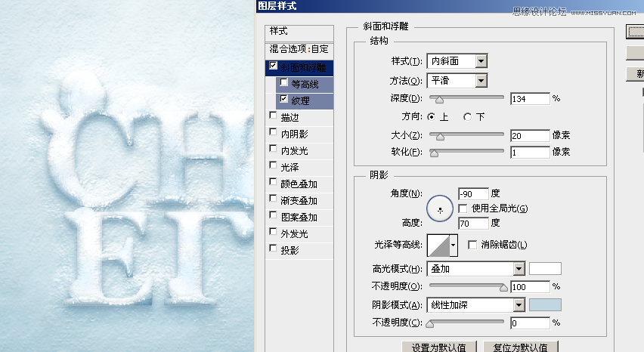The height and width of the screenshot is (352, 644).
Task: Toggle the 等高线 contour checkbox
Action: click(283, 82)
